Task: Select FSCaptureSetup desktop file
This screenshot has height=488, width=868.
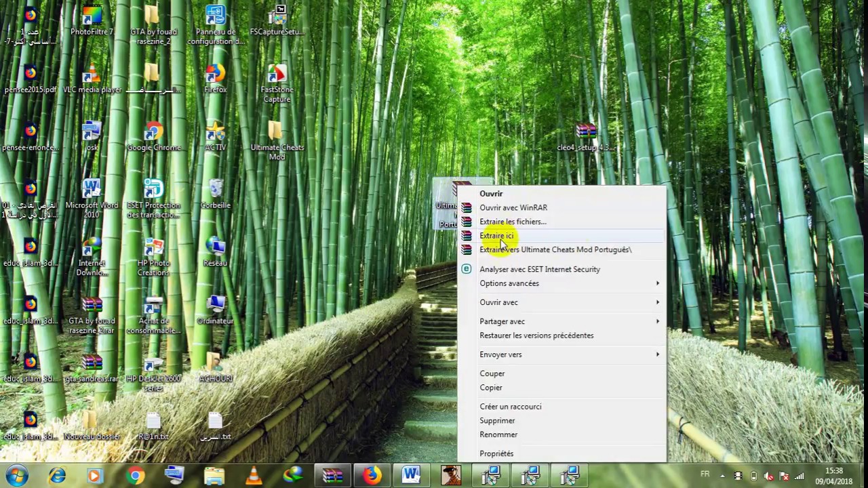Action: tap(277, 21)
